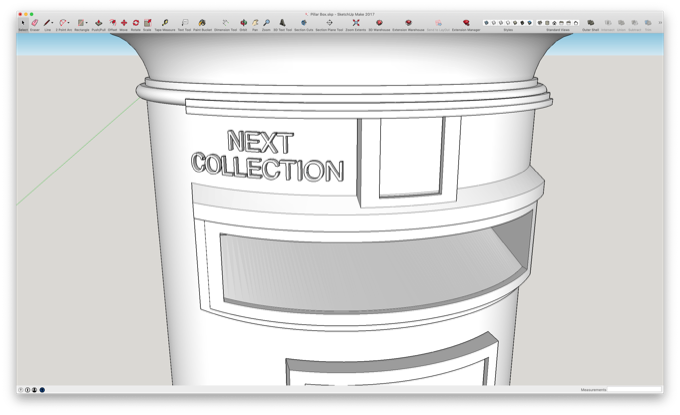680x415 pixels.
Task: Open the Extension Manager
Action: [466, 23]
